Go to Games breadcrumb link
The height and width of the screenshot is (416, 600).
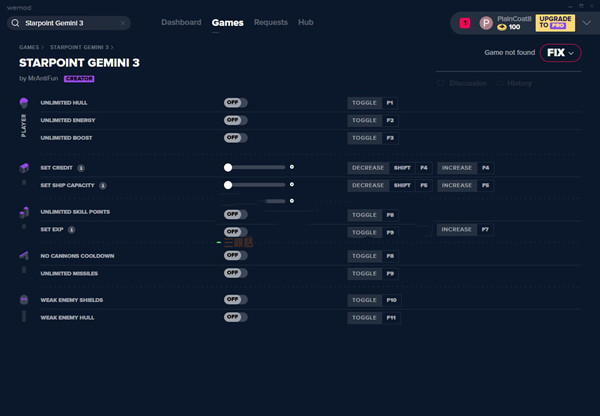(x=29, y=47)
